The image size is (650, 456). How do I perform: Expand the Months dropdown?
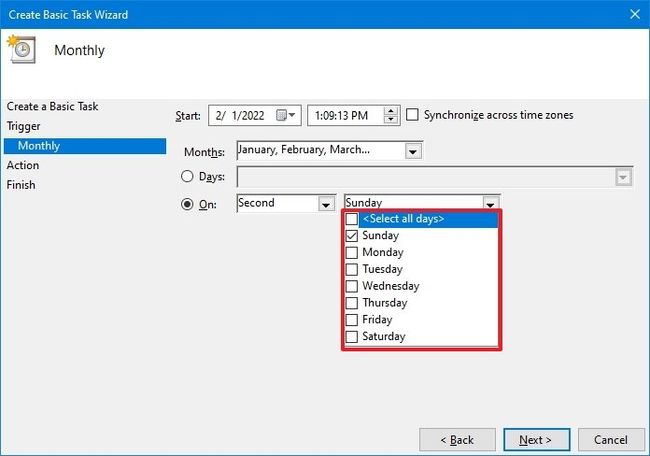click(413, 151)
